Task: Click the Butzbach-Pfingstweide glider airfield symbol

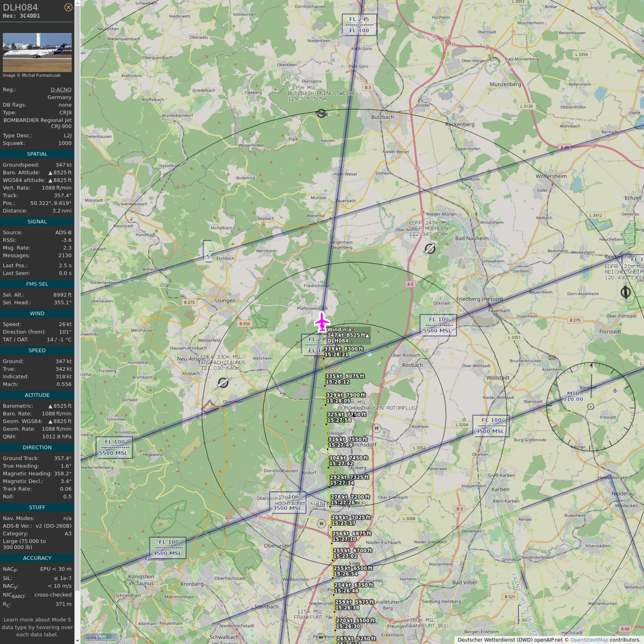Action: pyautogui.click(x=321, y=113)
